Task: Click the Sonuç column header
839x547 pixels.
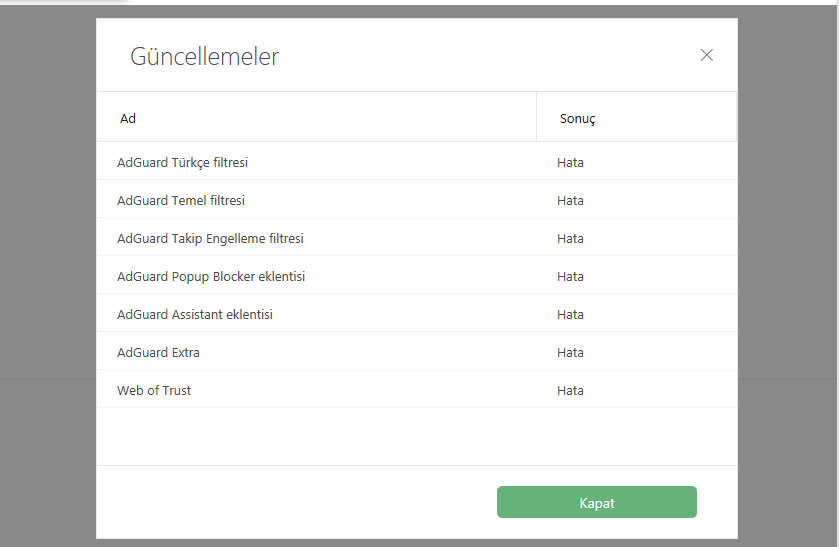Action: click(x=578, y=118)
